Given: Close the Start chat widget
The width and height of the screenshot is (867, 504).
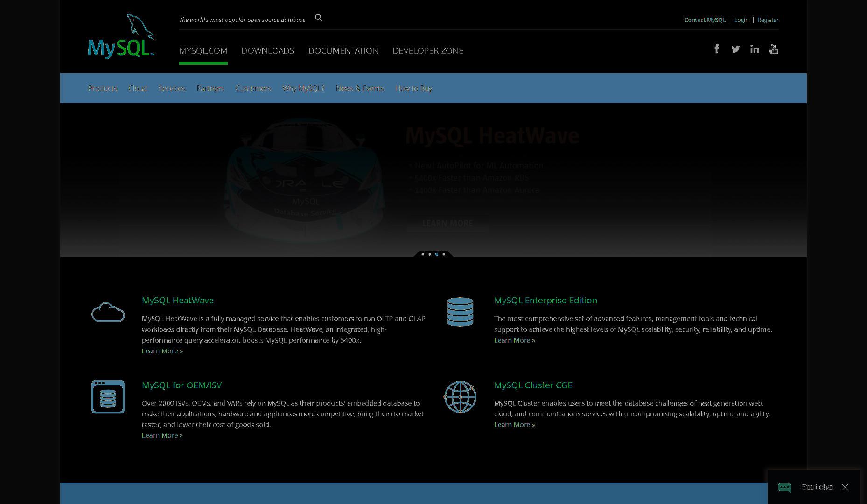Looking at the screenshot, I should tap(845, 487).
